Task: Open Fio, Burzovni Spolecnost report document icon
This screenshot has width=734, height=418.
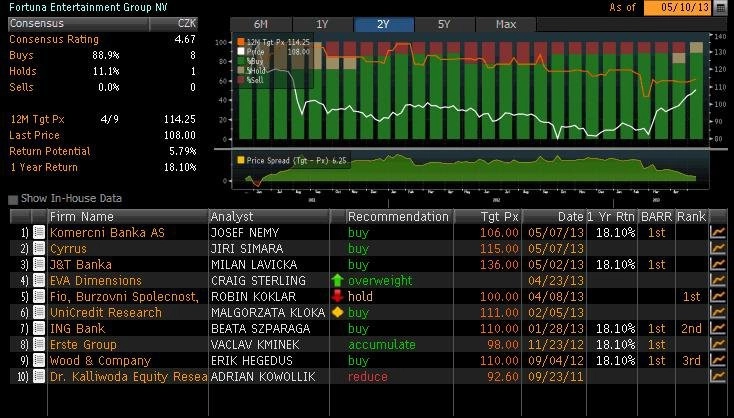Action: tap(39, 296)
